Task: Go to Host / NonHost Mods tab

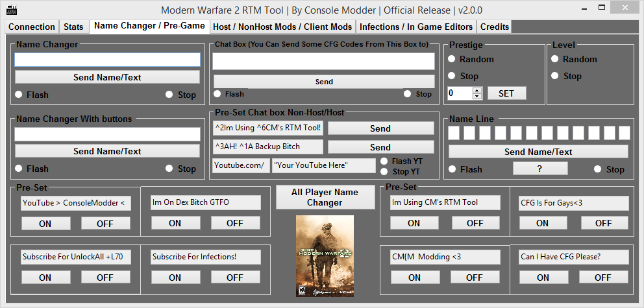Action: tap(282, 27)
